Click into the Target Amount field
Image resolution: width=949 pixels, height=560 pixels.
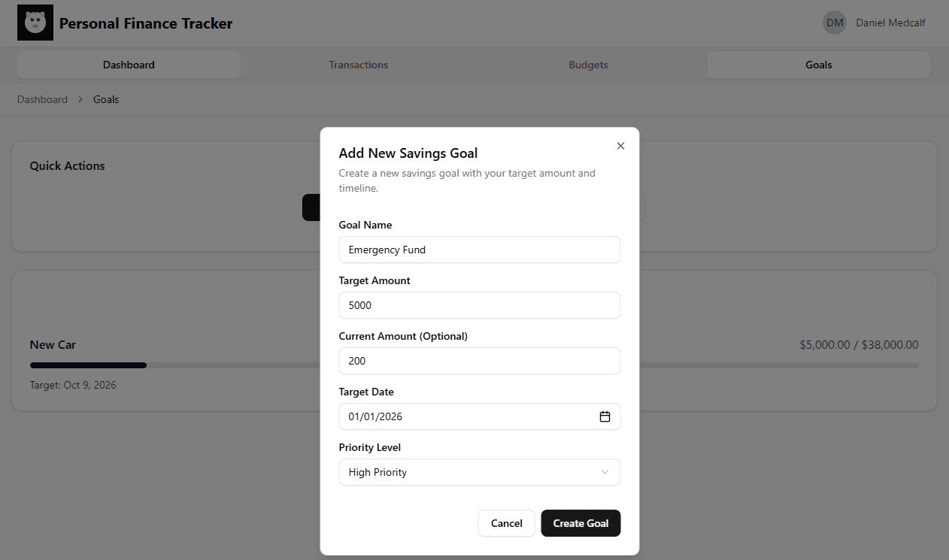479,305
